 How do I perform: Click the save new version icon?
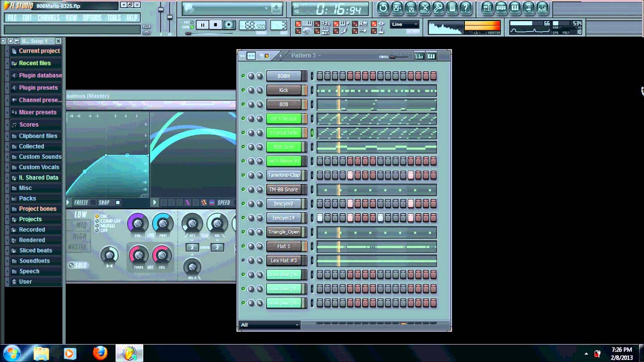[x=397, y=8]
